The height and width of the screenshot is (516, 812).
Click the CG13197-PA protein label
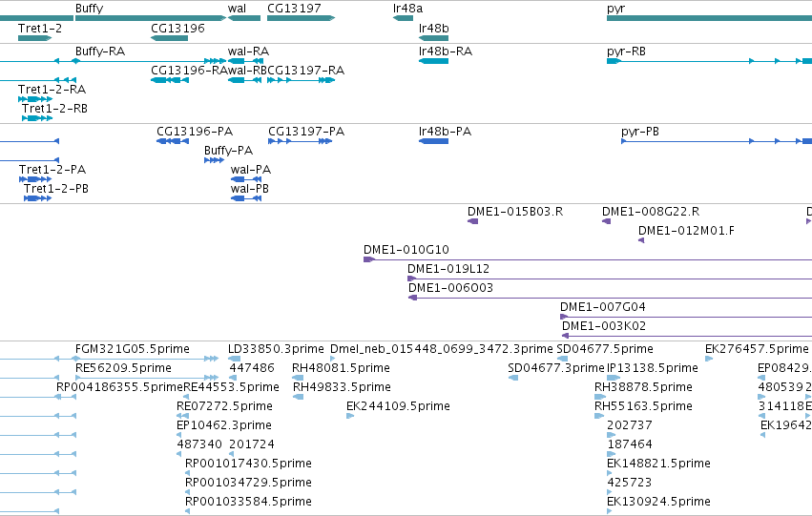(306, 132)
